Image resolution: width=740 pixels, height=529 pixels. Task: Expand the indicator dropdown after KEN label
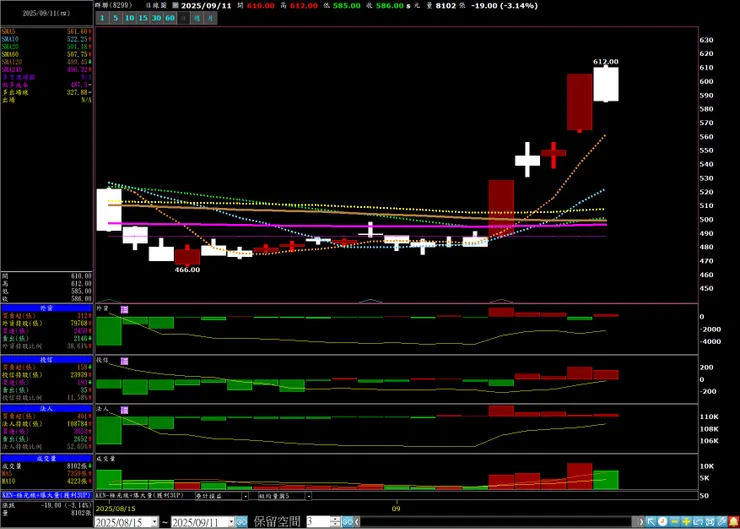pos(245,496)
